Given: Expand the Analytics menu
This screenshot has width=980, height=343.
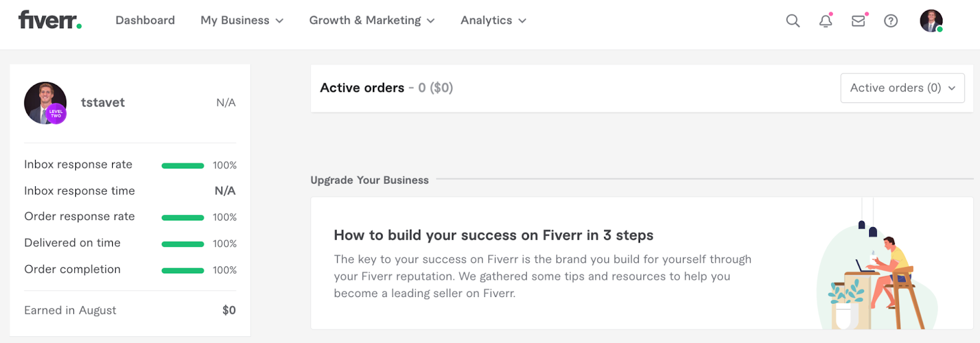Looking at the screenshot, I should click(x=493, y=20).
